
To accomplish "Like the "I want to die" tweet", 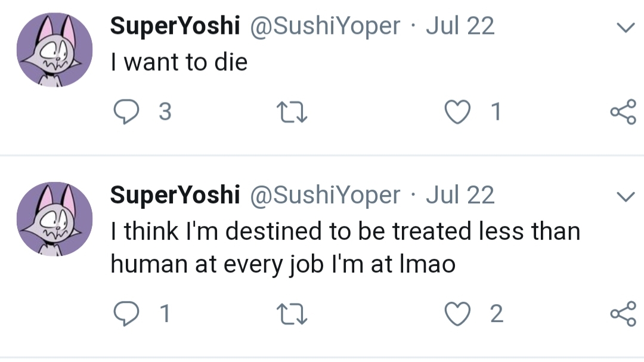I will pyautogui.click(x=457, y=112).
